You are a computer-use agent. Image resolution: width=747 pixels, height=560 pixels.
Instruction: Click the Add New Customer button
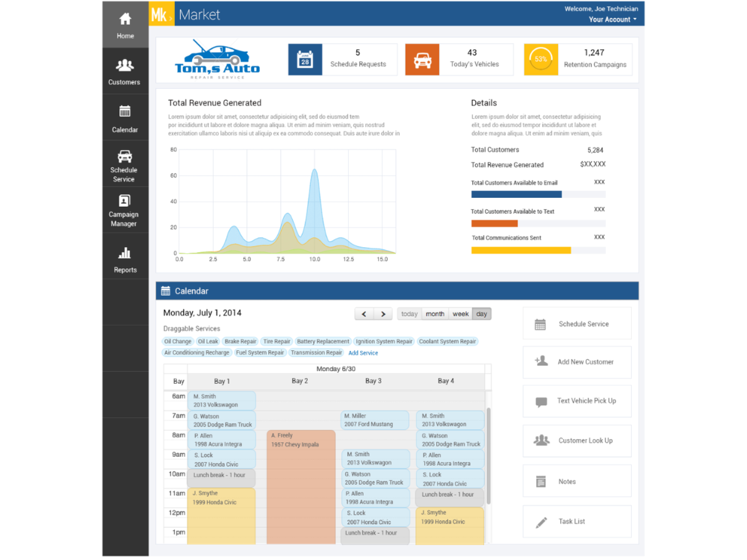(577, 362)
